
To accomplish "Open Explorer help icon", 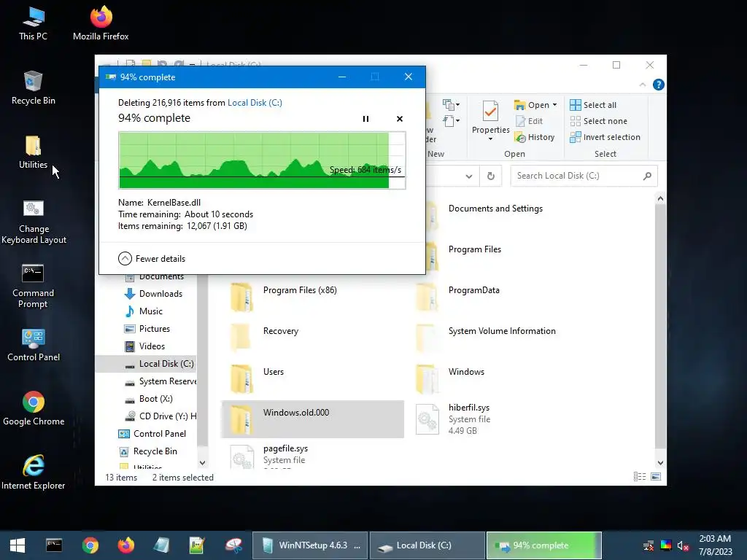I will (x=659, y=85).
